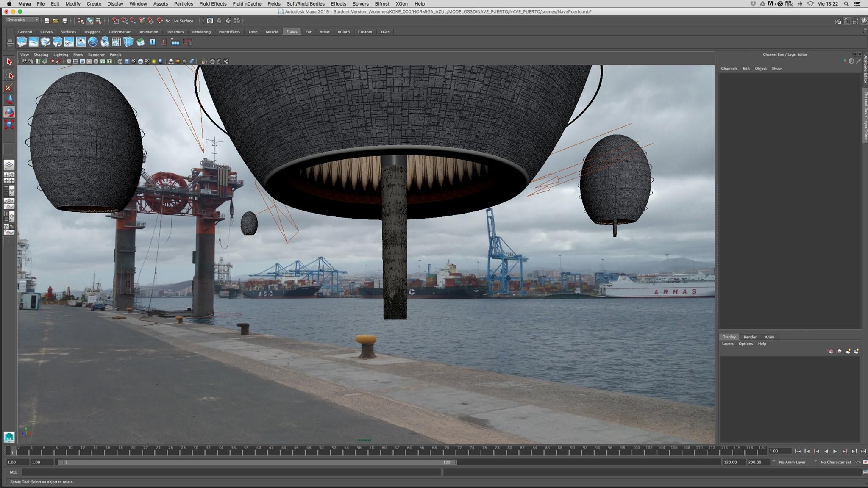The height and width of the screenshot is (488, 868).
Task: Switch to the Polygons shelf tab
Action: (x=92, y=32)
